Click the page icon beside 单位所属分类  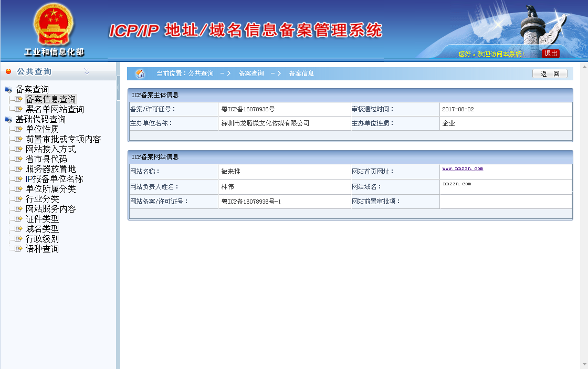click(x=18, y=188)
